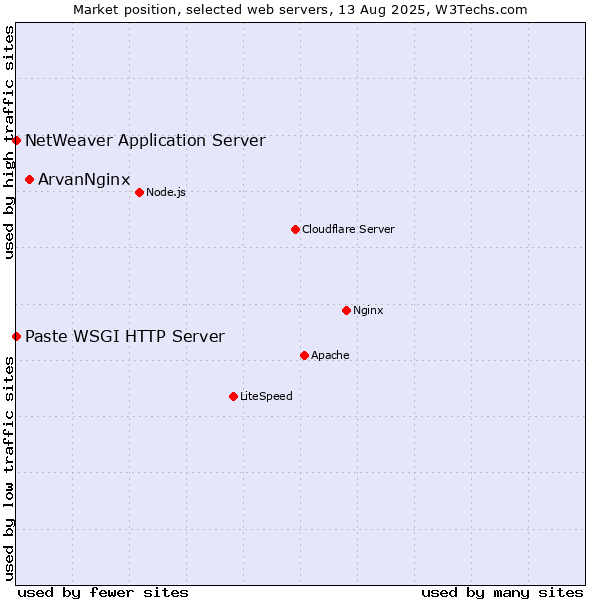Click the 'used by fewer sites' axis label
The image size is (600, 600).
pyautogui.click(x=103, y=593)
